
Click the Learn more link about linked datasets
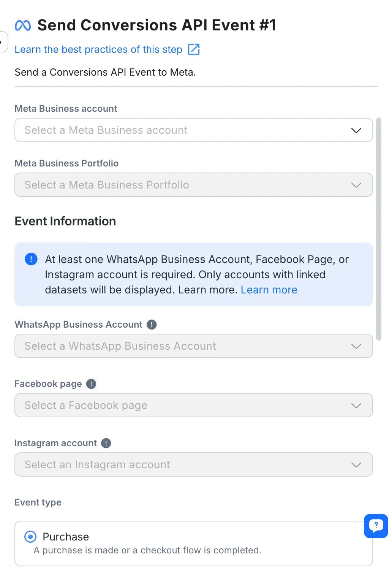click(269, 290)
